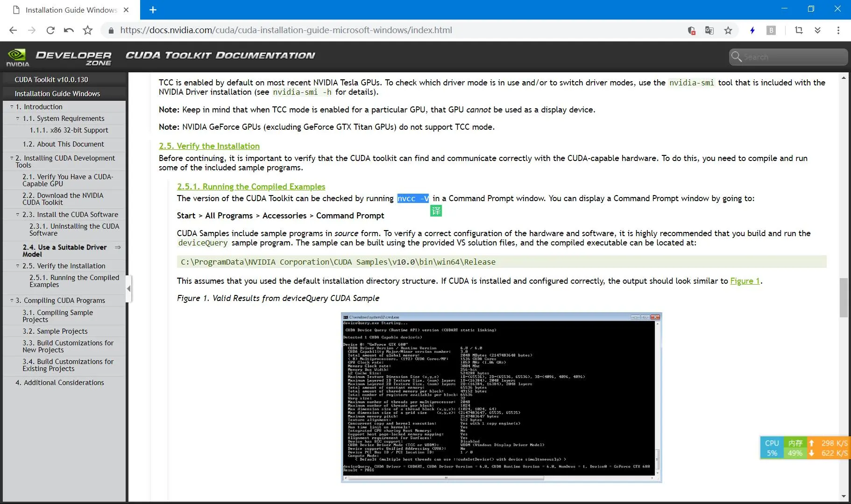Screen dimensions: 851x504
Task: Collapse the 1. Introduction tree node
Action: coord(12,107)
